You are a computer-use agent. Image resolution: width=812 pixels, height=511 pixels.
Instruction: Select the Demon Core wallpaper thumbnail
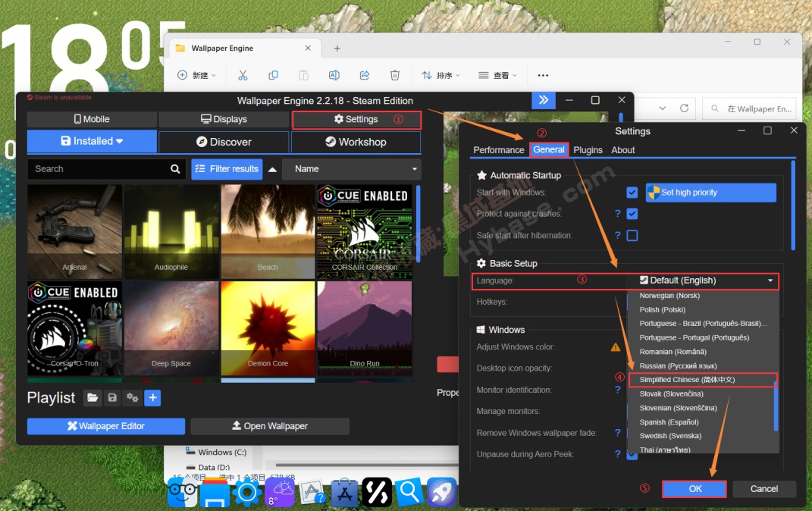[268, 328]
